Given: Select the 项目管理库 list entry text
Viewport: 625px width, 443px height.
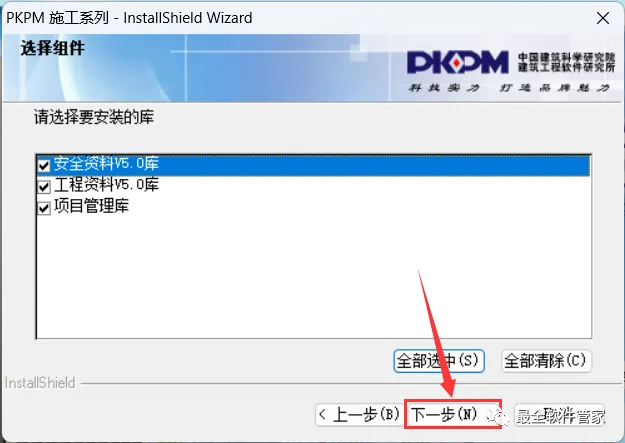Looking at the screenshot, I should coord(91,207).
